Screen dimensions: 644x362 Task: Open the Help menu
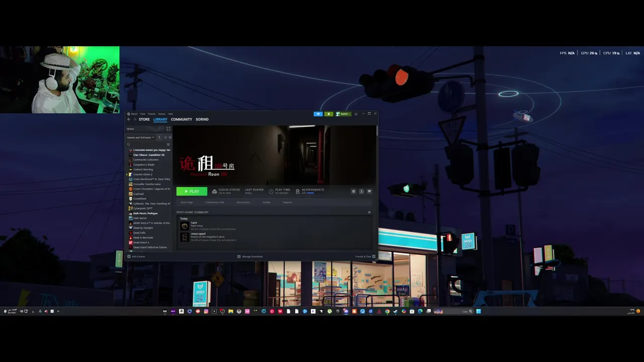pos(171,114)
